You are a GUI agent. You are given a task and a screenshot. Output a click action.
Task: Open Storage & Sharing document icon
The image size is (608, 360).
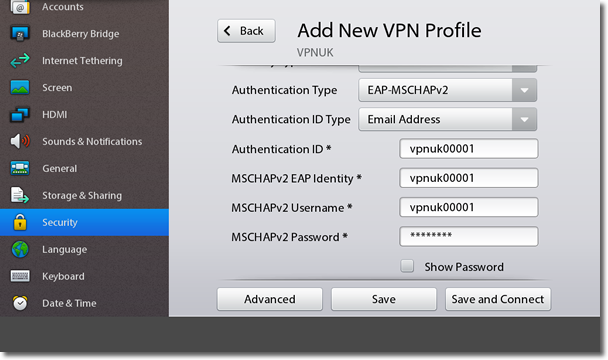(20, 195)
